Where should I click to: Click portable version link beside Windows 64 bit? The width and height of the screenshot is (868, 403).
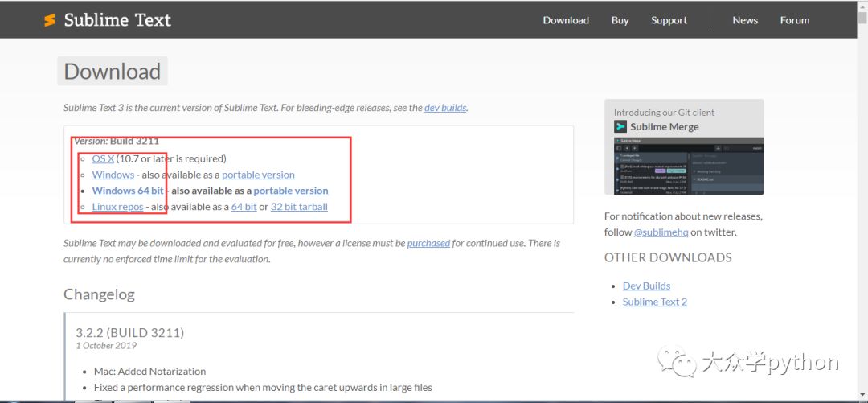click(x=291, y=191)
